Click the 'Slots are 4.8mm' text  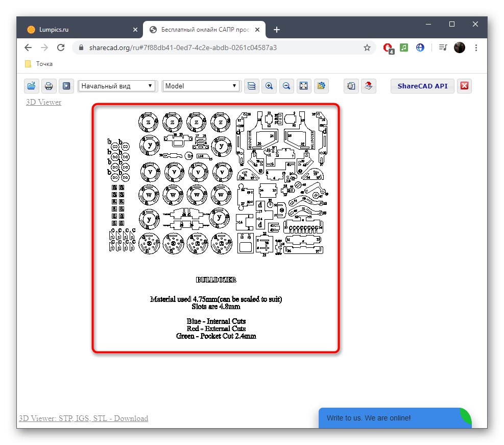(216, 307)
